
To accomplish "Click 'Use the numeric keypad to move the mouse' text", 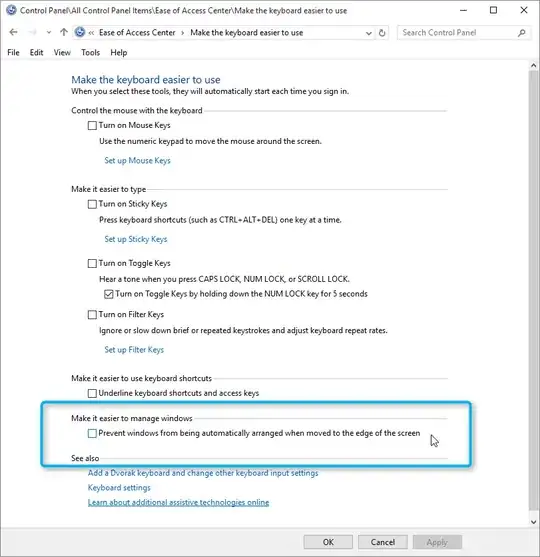I will coord(210,141).
